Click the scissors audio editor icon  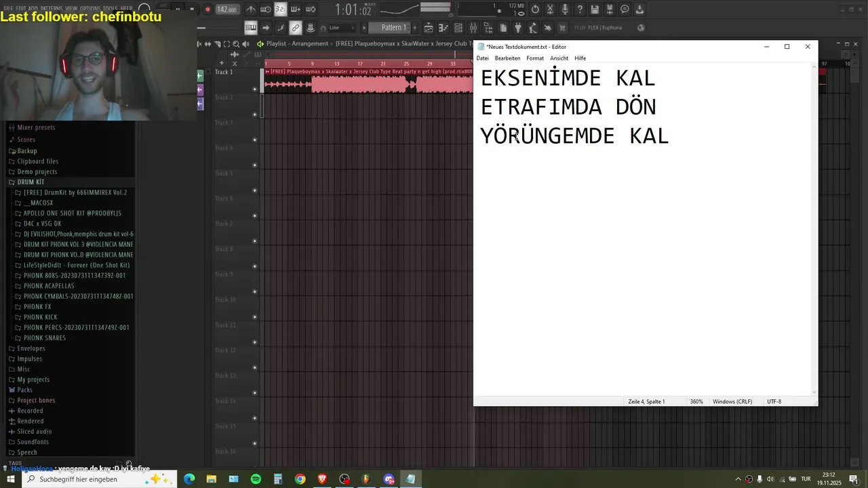pyautogui.click(x=550, y=9)
